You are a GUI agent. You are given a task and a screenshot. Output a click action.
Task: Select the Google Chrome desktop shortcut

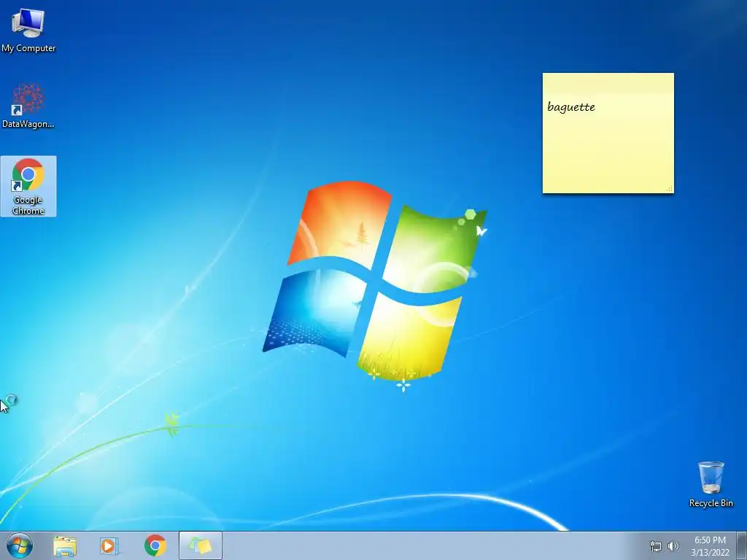(x=28, y=186)
